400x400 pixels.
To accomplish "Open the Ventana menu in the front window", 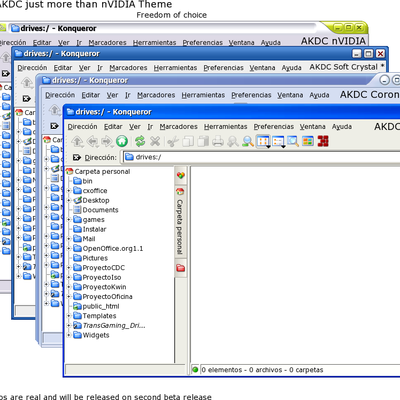I will (x=312, y=127).
